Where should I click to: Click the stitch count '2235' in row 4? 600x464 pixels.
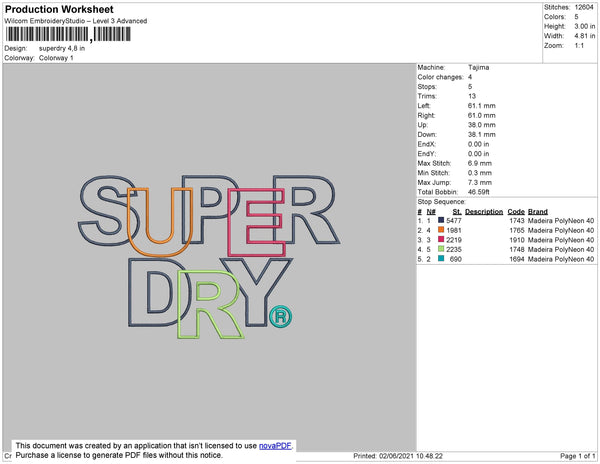tap(454, 249)
